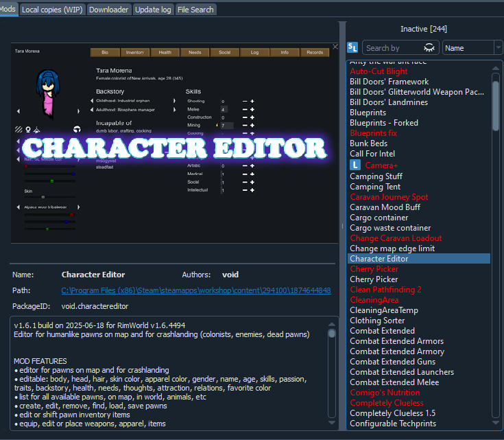Select the highlighted Character Editor row

tap(419, 259)
